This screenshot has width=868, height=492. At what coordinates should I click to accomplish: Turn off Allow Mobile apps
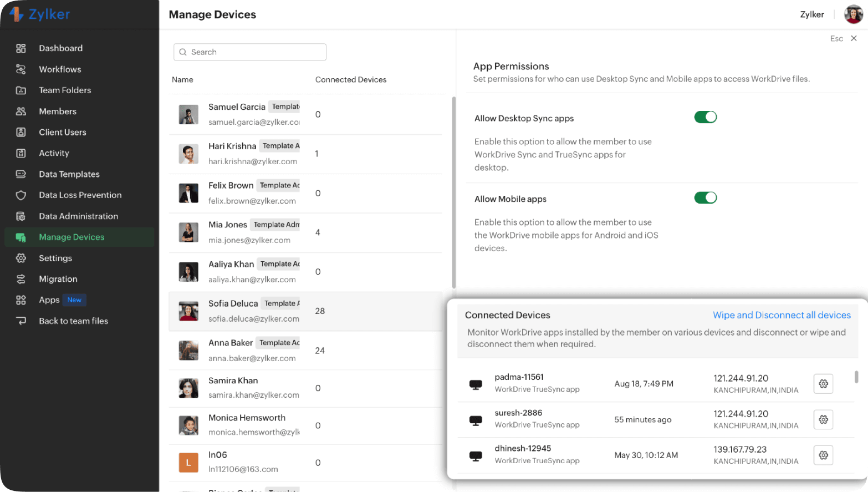tap(705, 197)
